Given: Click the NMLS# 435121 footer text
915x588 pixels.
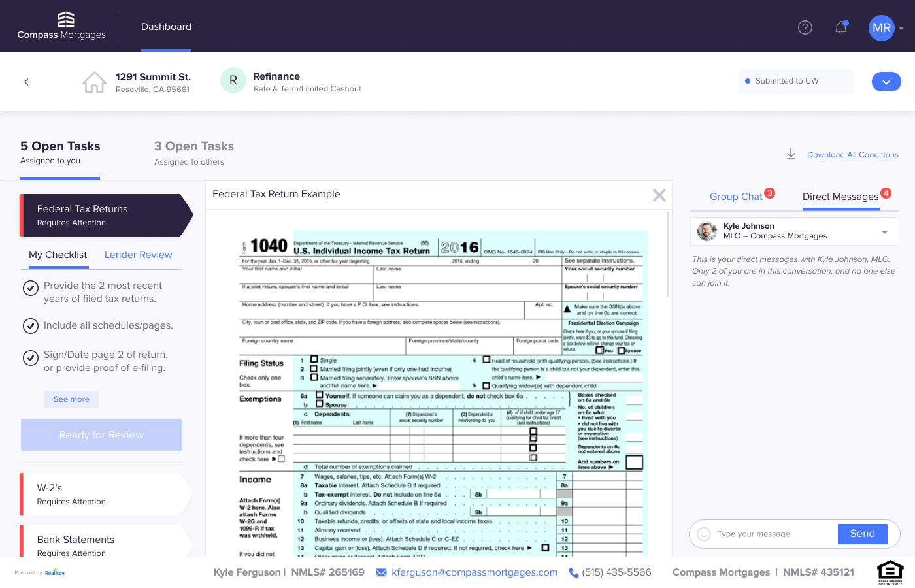Looking at the screenshot, I should (x=818, y=572).
